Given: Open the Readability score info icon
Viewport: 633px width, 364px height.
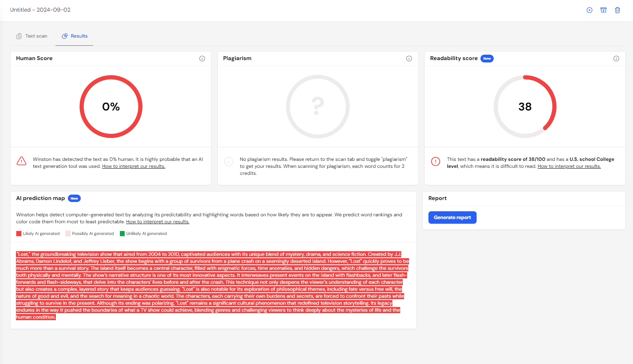Looking at the screenshot, I should [616, 59].
